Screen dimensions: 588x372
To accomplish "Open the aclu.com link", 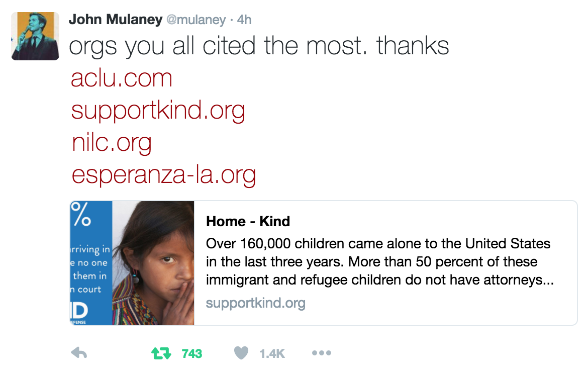I will [122, 78].
